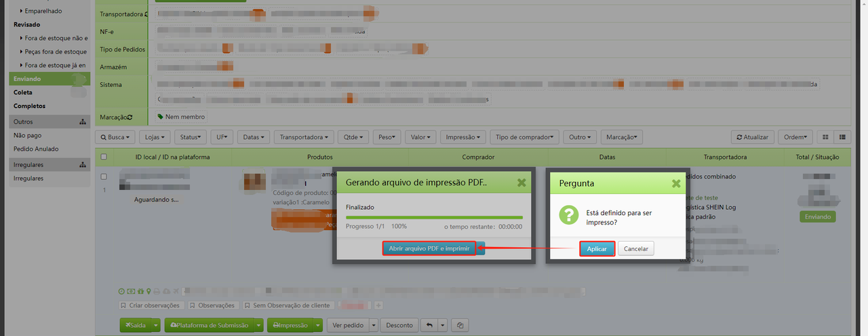Select Revisado in the sidebar
This screenshot has width=868, height=336.
point(27,24)
